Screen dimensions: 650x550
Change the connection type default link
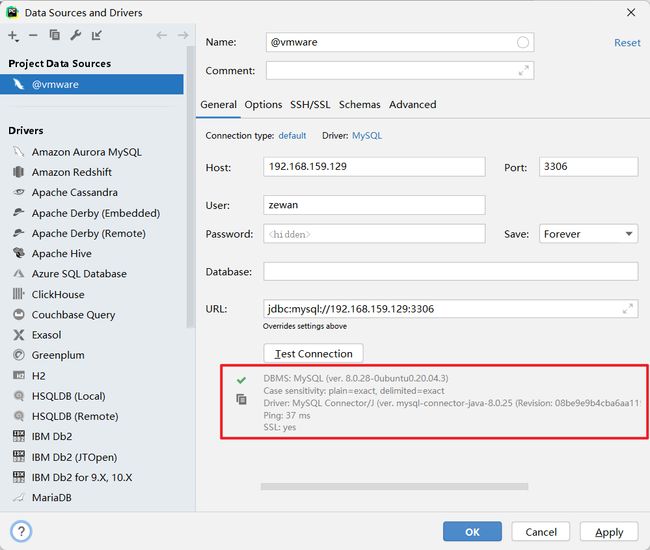(292, 136)
